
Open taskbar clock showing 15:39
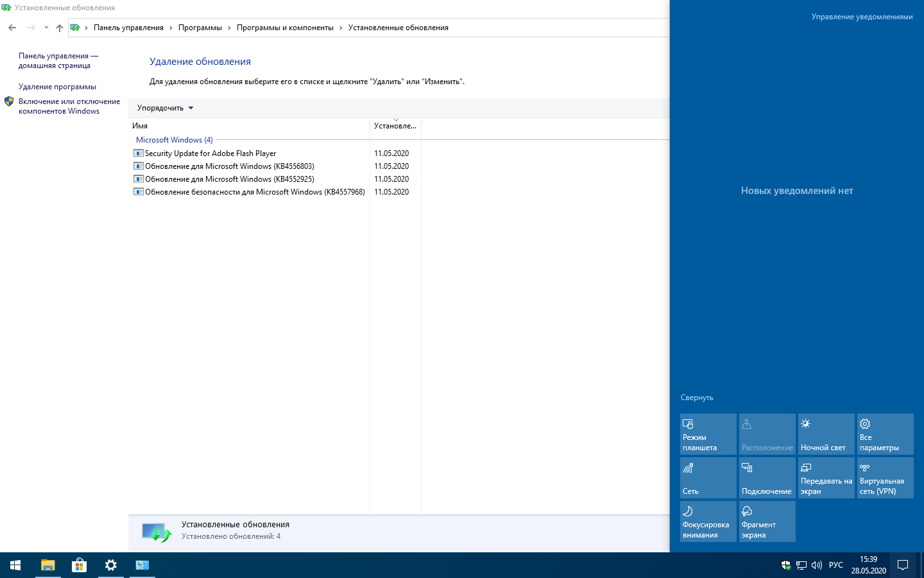pyautogui.click(x=869, y=565)
